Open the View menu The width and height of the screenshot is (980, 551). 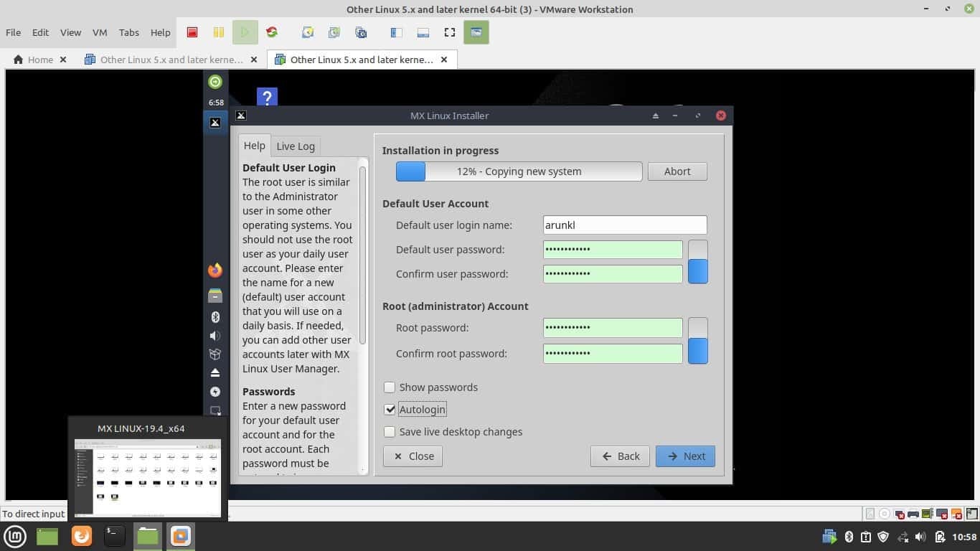pyautogui.click(x=70, y=32)
